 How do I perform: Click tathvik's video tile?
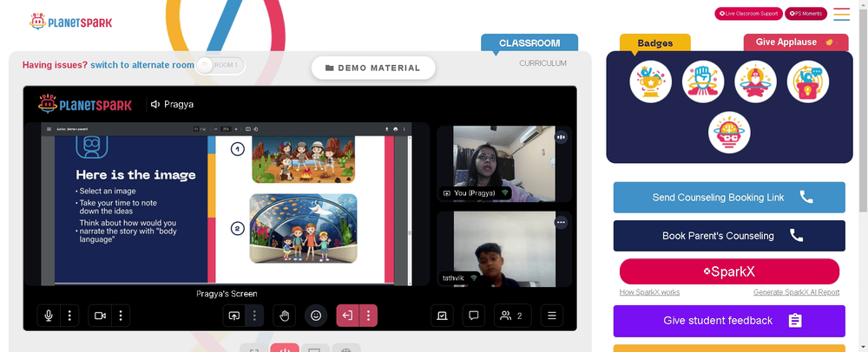(504, 249)
